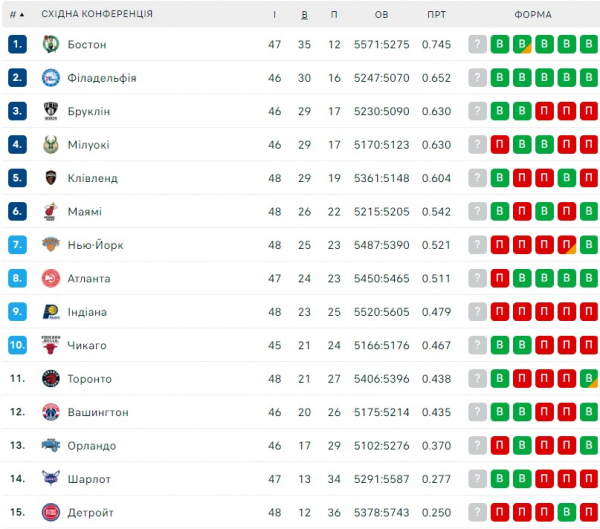The image size is (600, 529).
Task: Click Detroit's green В form badge
Action: point(567,513)
